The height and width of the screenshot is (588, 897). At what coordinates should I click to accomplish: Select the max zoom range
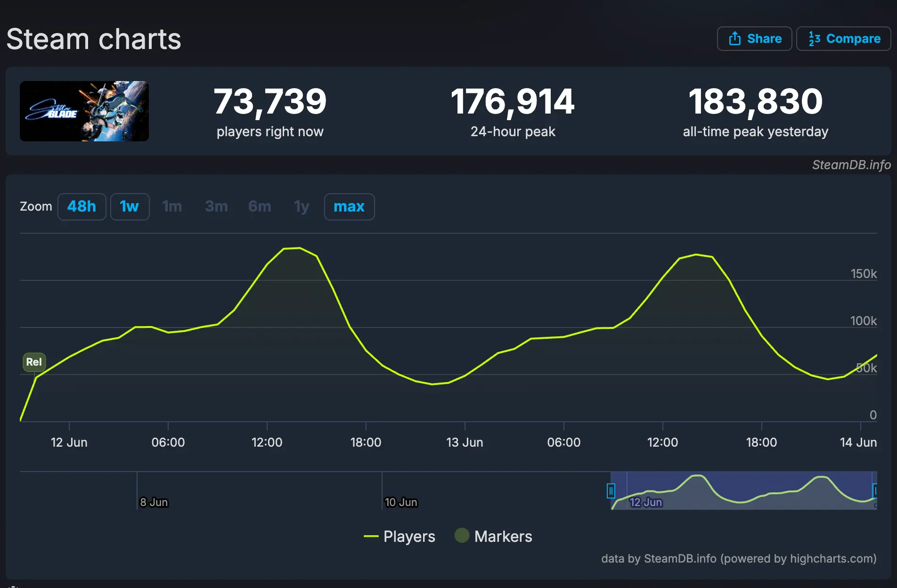click(x=349, y=206)
